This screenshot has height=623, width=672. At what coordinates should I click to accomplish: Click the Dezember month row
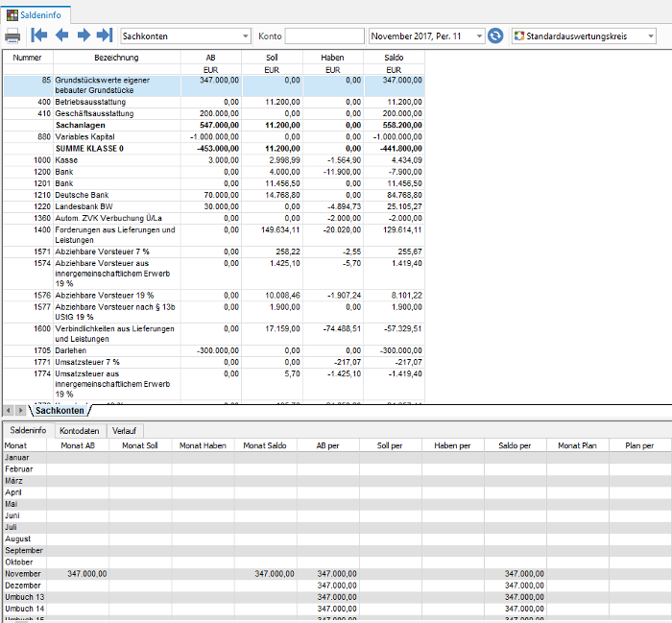337,586
